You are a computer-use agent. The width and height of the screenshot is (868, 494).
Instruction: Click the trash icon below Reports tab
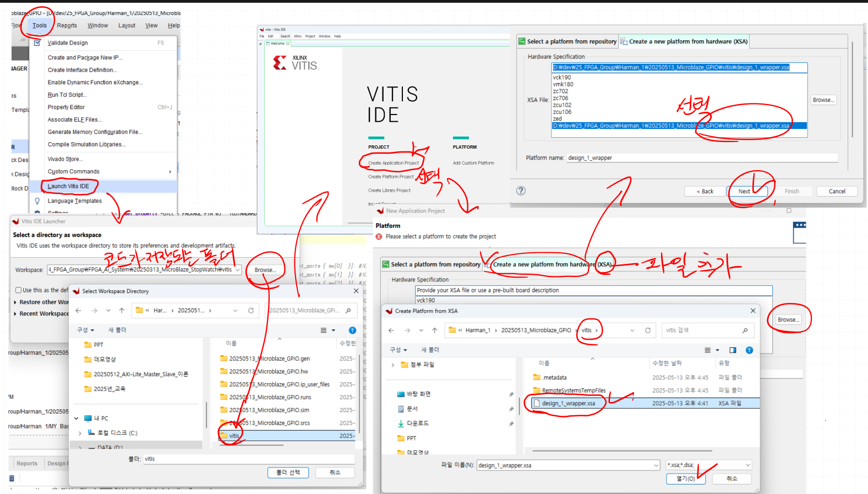click(x=12, y=479)
